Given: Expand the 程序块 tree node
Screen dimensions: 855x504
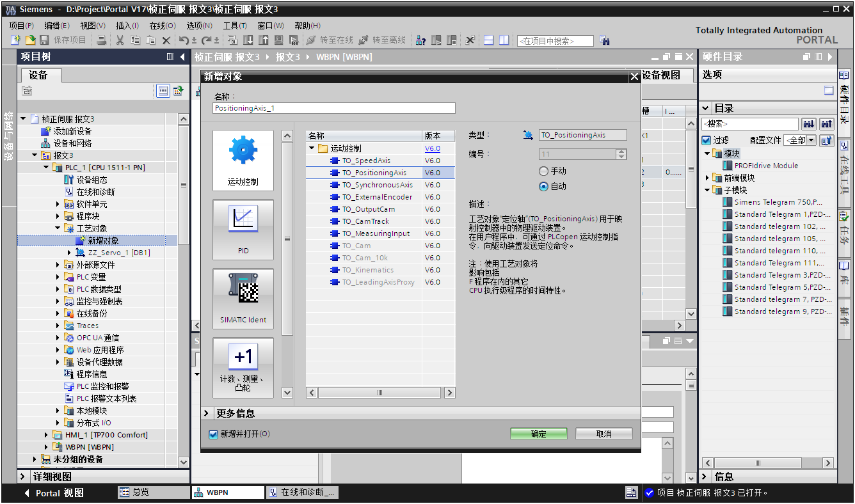Looking at the screenshot, I should pyautogui.click(x=58, y=216).
